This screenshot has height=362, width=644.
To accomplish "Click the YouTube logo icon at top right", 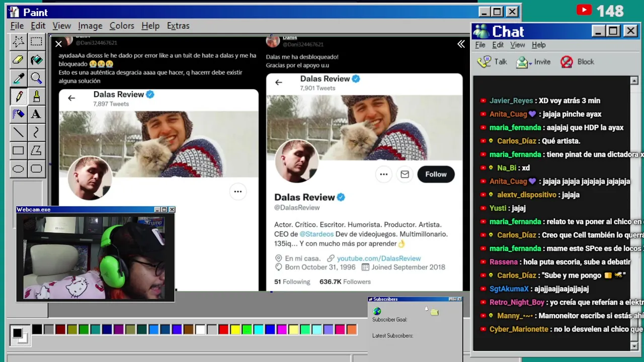I will pos(584,10).
